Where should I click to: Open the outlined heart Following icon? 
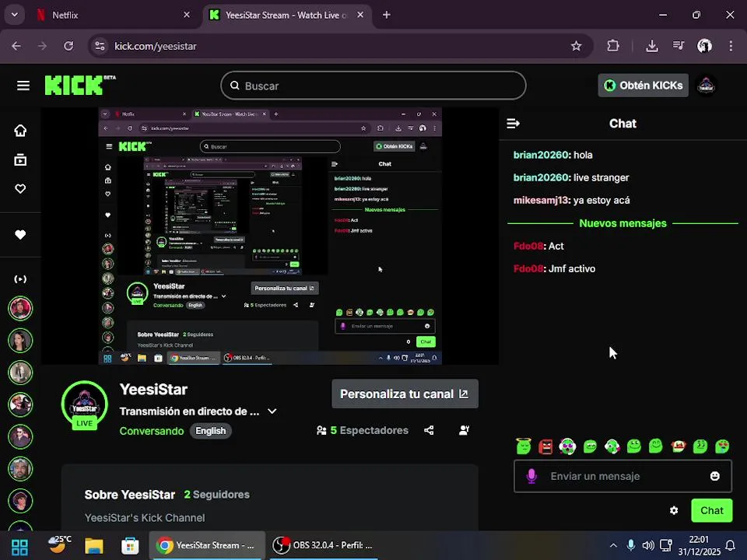coord(20,188)
